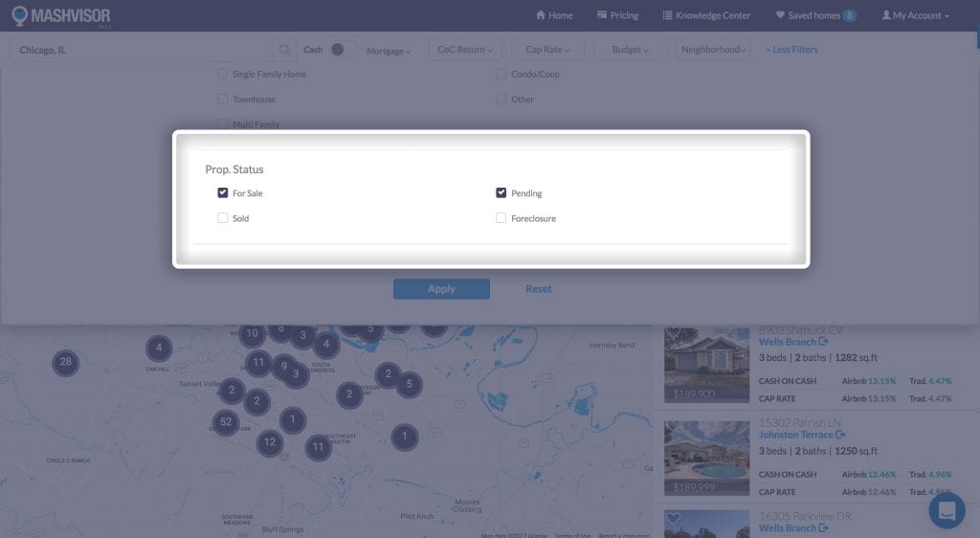Click the Mashvisor logo icon
Viewport: 980px width, 538px height.
(x=19, y=15)
